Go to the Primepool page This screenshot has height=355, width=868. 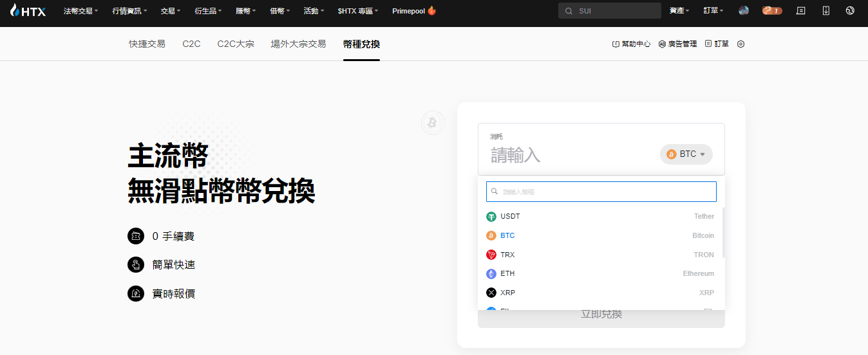point(413,11)
